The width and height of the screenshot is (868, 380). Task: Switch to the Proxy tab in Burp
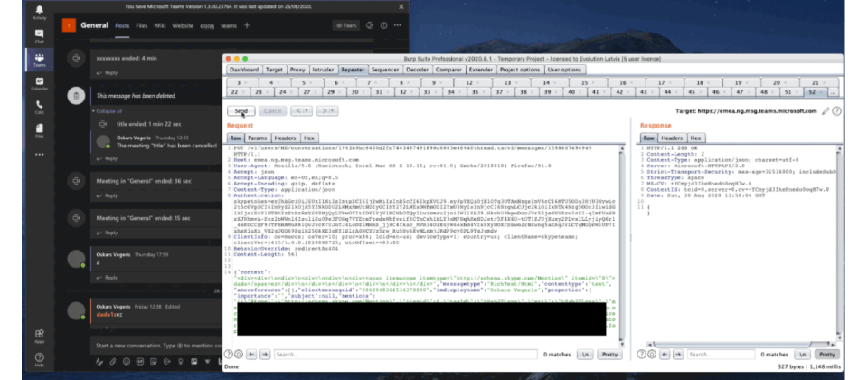[297, 70]
